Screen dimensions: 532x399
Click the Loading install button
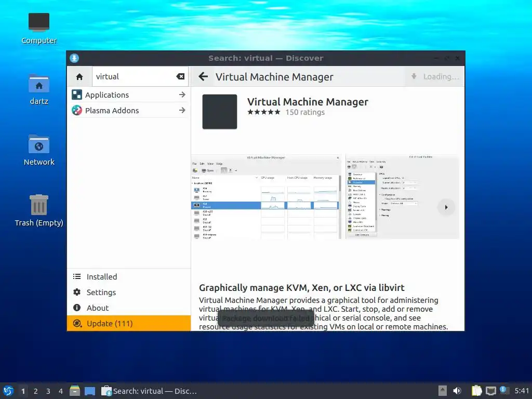(x=435, y=77)
